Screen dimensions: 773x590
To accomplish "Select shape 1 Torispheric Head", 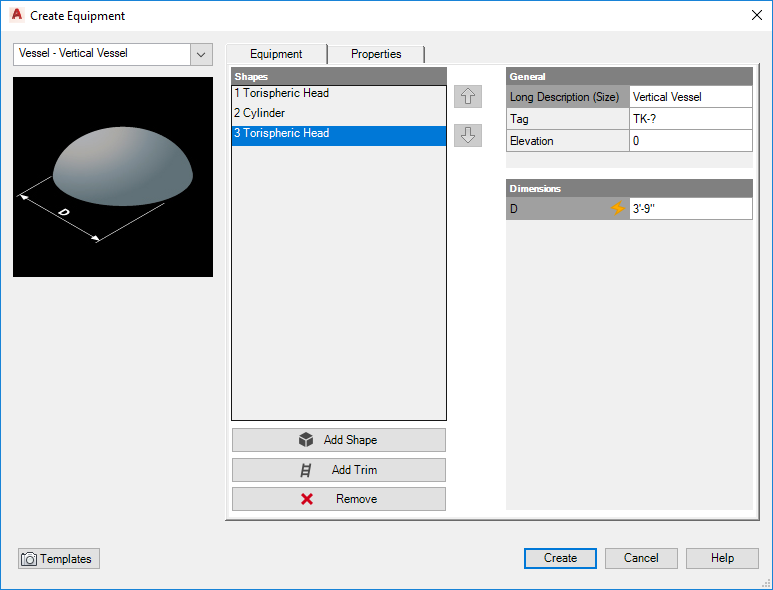I will (339, 93).
